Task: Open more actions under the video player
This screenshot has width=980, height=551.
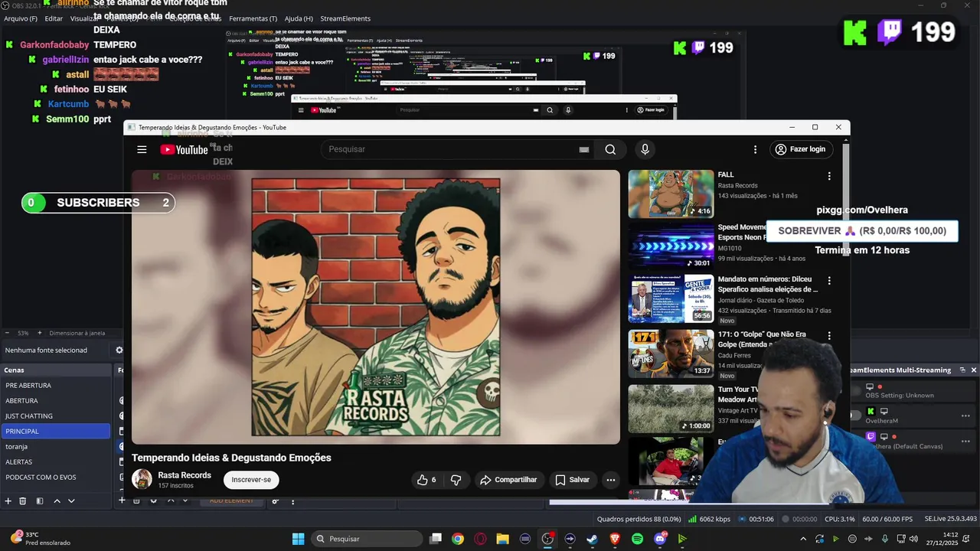Action: pyautogui.click(x=611, y=480)
